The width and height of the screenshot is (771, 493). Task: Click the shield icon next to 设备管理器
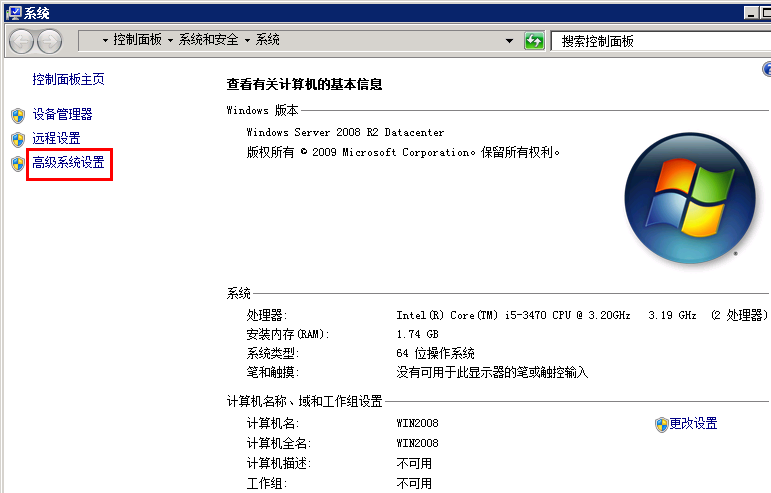(18, 116)
